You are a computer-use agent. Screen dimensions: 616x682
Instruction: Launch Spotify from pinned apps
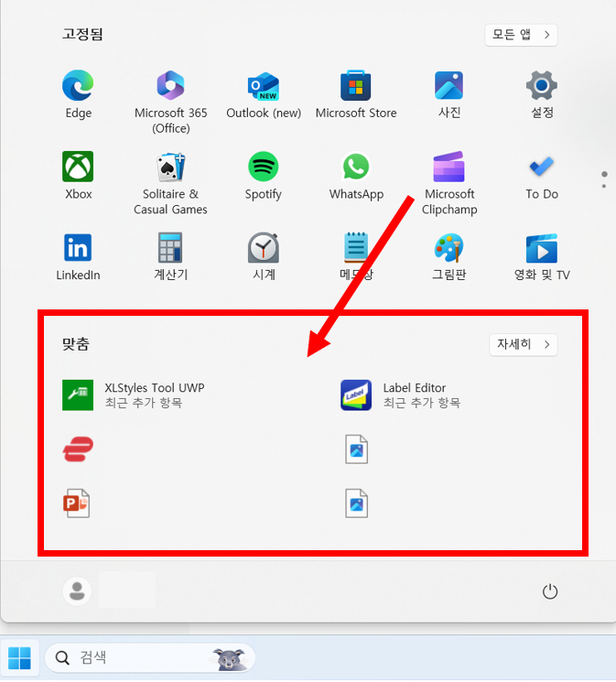coord(264,175)
